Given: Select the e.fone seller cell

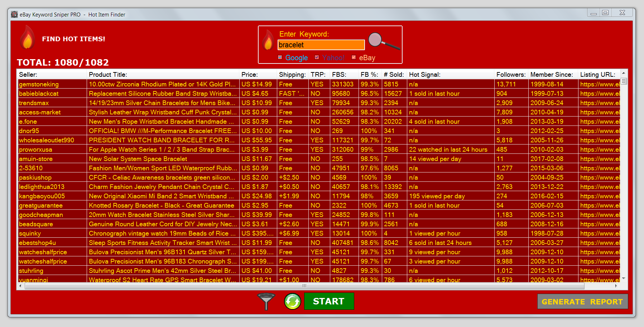Looking at the screenshot, I should pyautogui.click(x=52, y=122).
